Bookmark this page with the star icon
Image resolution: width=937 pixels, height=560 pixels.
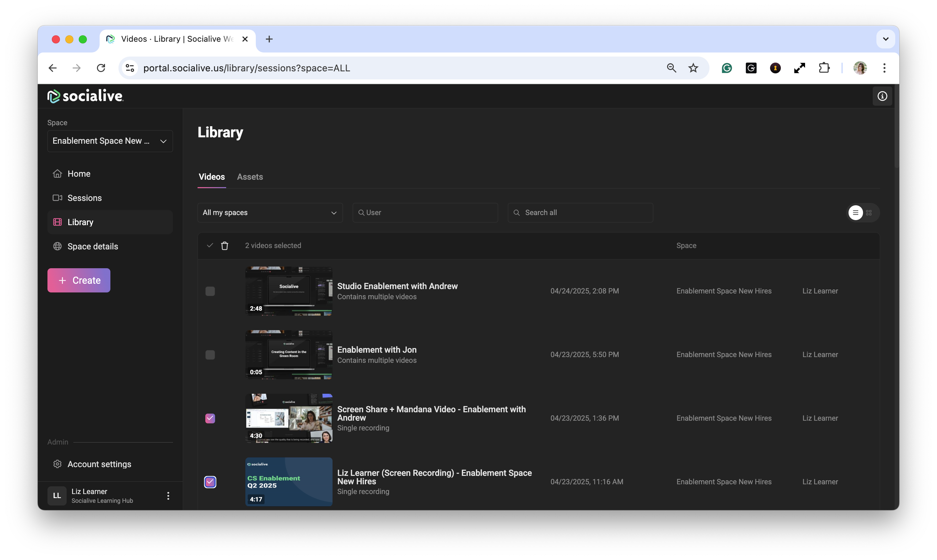pos(693,68)
